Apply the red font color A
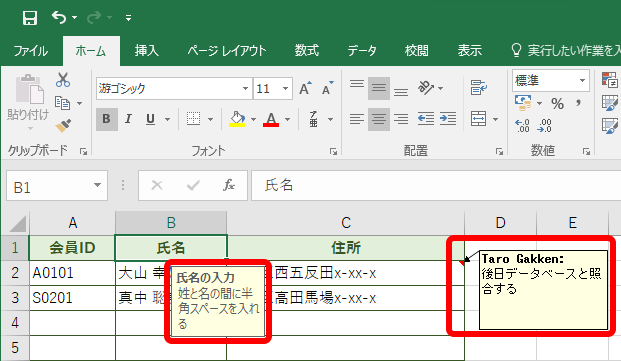 271,119
